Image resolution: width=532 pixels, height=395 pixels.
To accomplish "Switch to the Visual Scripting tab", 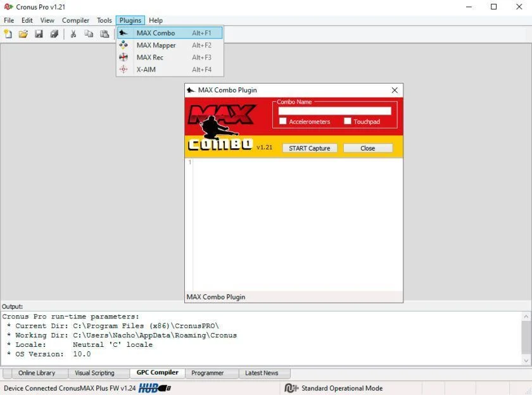I will [94, 373].
